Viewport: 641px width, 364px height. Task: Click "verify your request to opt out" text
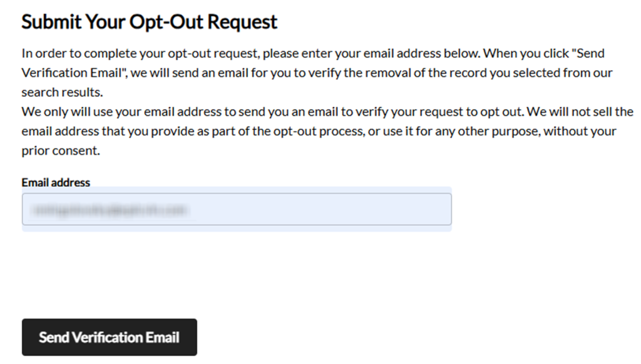(x=449, y=113)
